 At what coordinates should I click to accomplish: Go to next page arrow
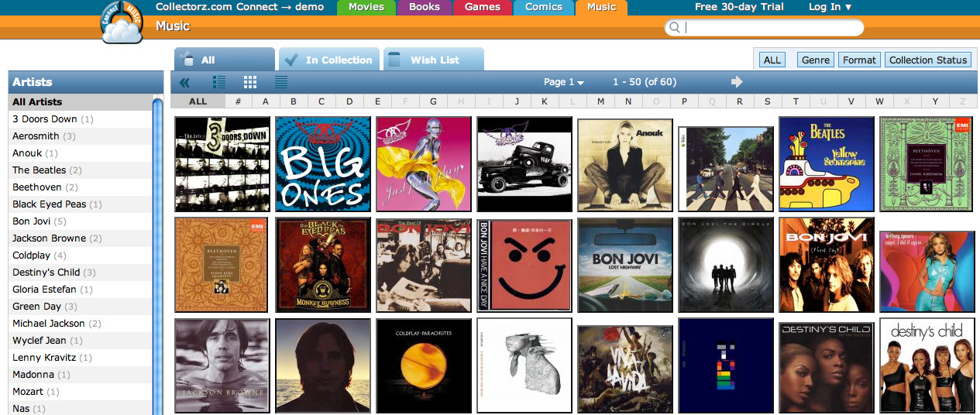click(x=737, y=81)
